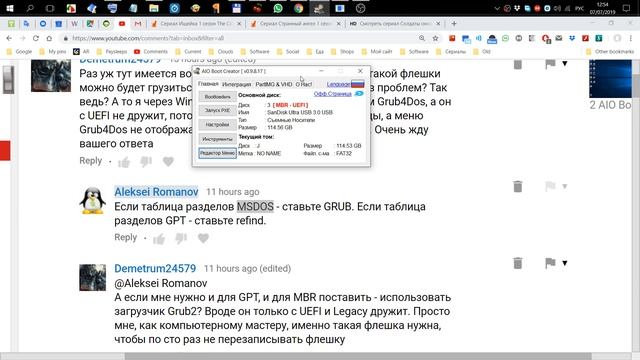Image resolution: width=640 pixels, height=360 pixels.
Task: Open the Сериал Ищейка browser tab
Action: click(x=196, y=24)
